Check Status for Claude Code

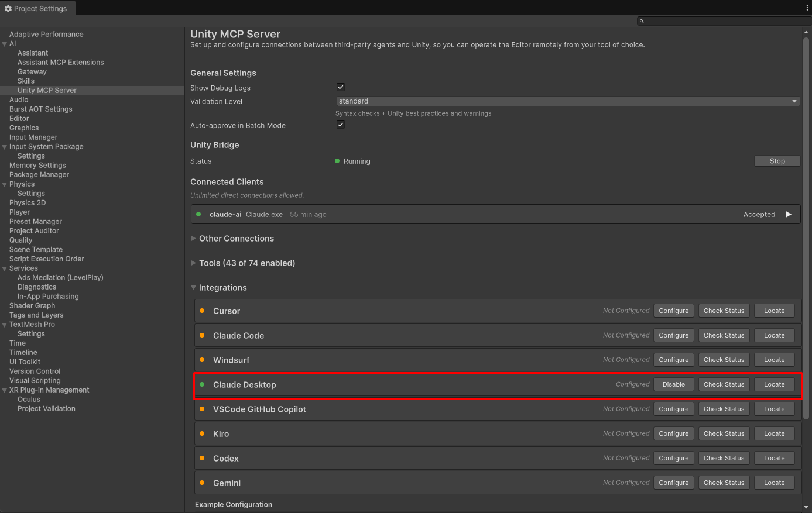coord(724,335)
